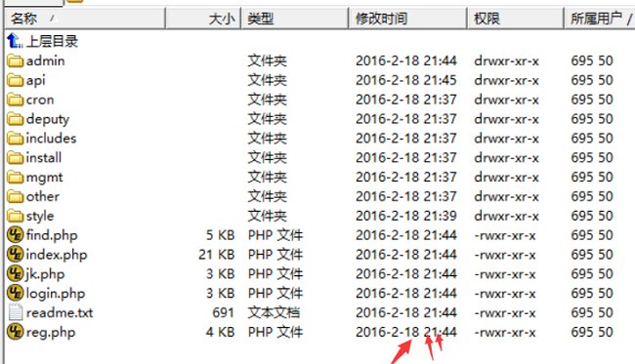Click the modified time of admin folder
Image resolution: width=635 pixels, height=364 pixels.
click(406, 61)
